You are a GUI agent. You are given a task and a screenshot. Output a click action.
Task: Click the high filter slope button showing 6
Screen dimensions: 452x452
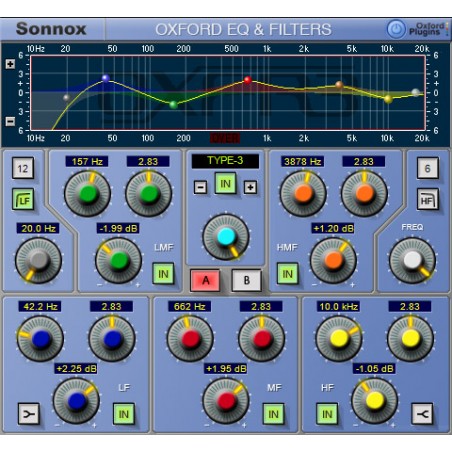pyautogui.click(x=428, y=168)
